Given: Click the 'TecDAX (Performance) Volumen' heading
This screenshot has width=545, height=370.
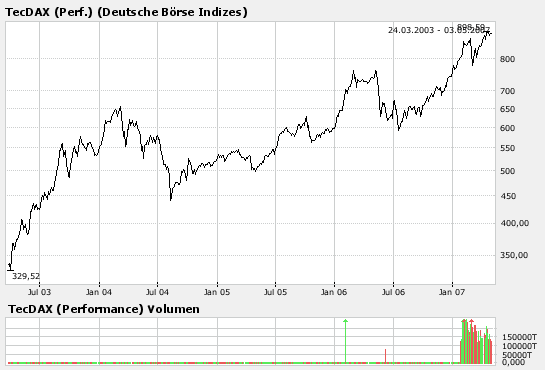Looking at the screenshot, I should (104, 309).
